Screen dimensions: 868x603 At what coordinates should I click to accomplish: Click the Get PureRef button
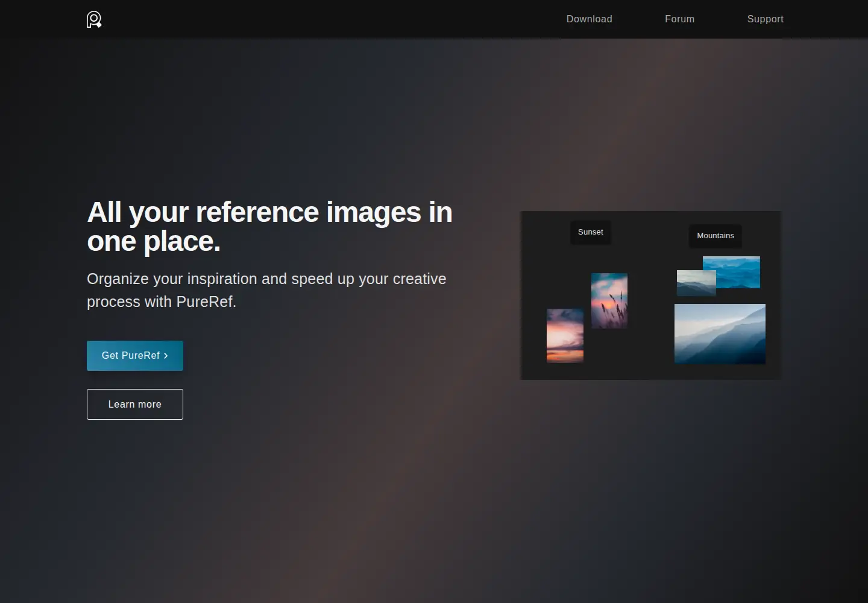click(135, 356)
